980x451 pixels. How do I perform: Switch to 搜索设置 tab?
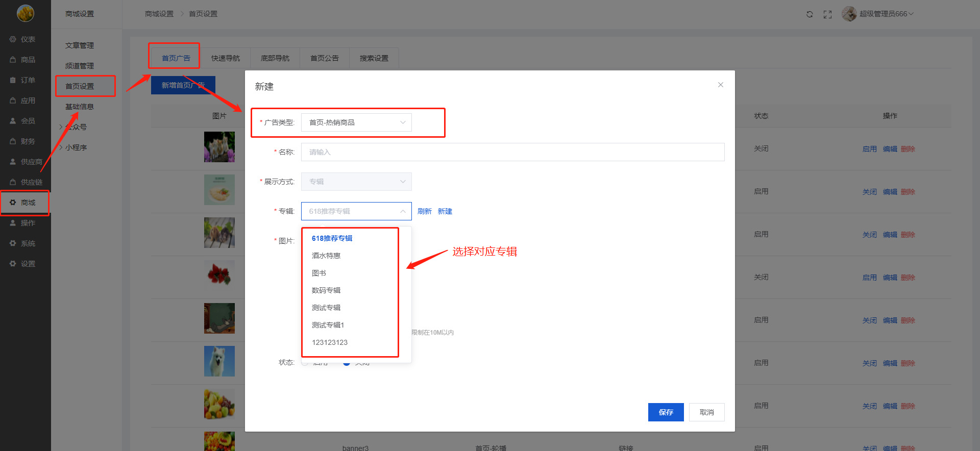pos(374,58)
